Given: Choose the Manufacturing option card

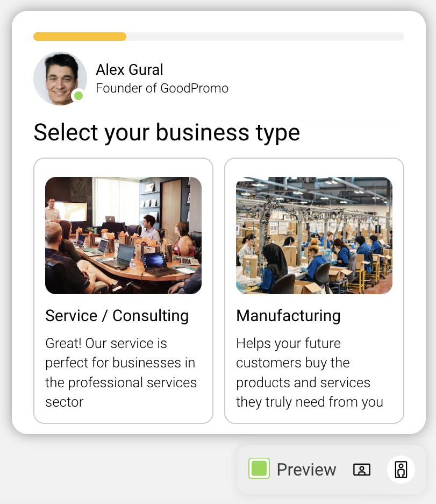Looking at the screenshot, I should click(x=314, y=413).
